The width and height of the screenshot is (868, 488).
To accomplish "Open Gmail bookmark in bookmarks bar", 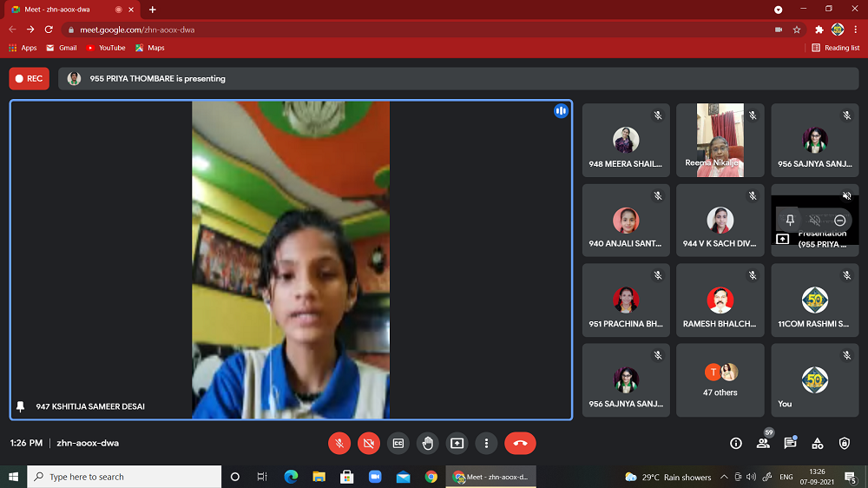I will pos(62,48).
